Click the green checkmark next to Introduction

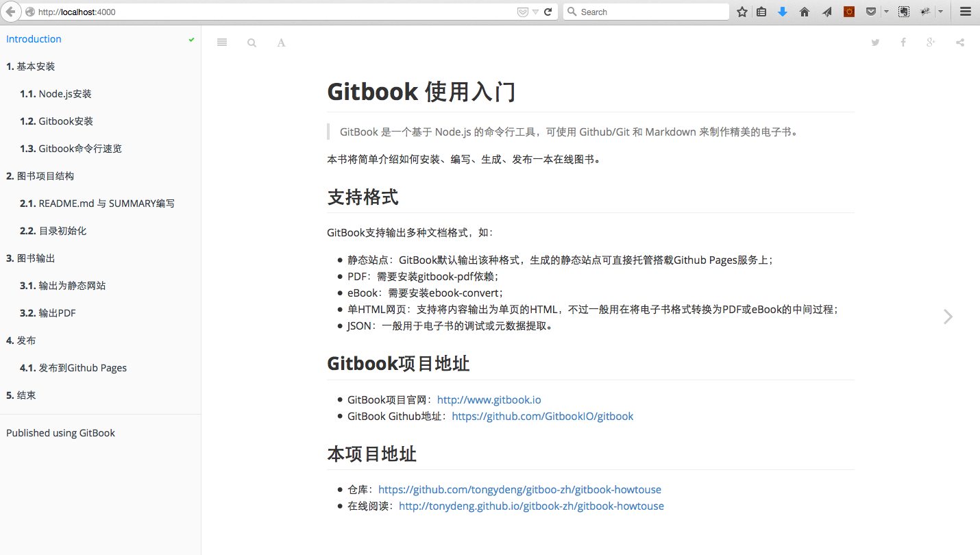(x=191, y=39)
